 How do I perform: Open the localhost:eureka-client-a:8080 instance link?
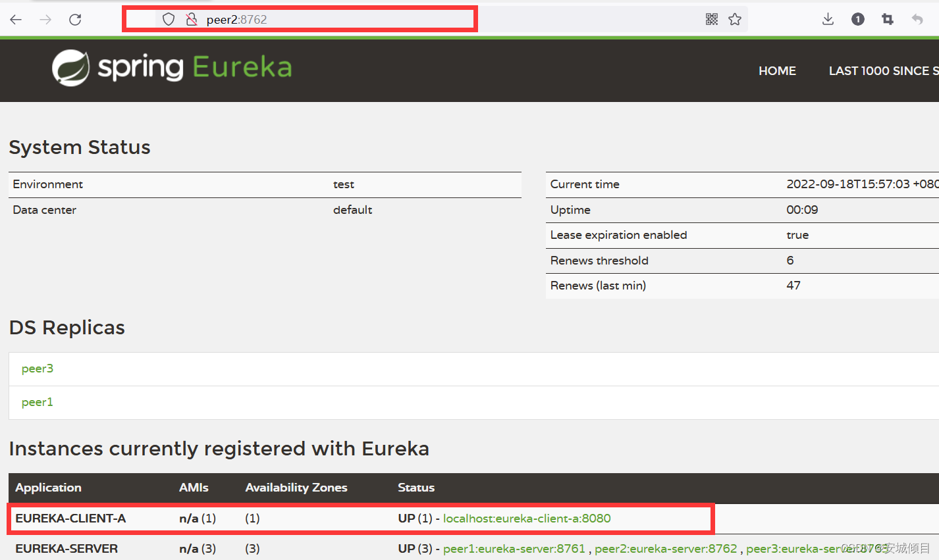click(x=527, y=519)
